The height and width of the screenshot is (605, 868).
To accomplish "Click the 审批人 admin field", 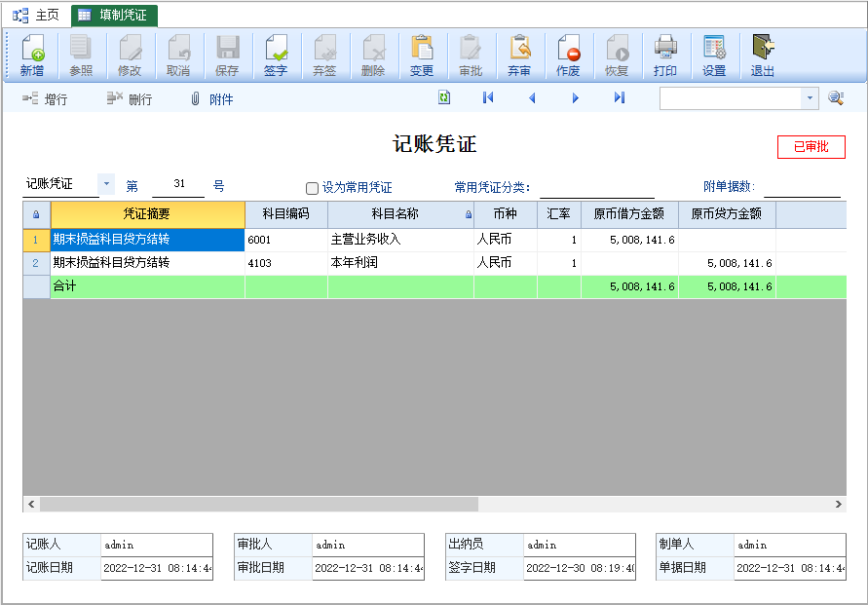I will [x=368, y=545].
